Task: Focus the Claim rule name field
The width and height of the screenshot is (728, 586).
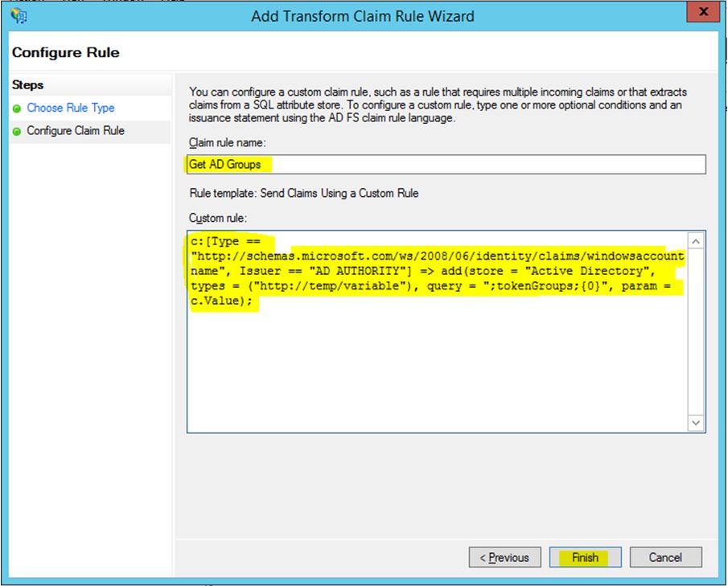Action: coord(446,165)
